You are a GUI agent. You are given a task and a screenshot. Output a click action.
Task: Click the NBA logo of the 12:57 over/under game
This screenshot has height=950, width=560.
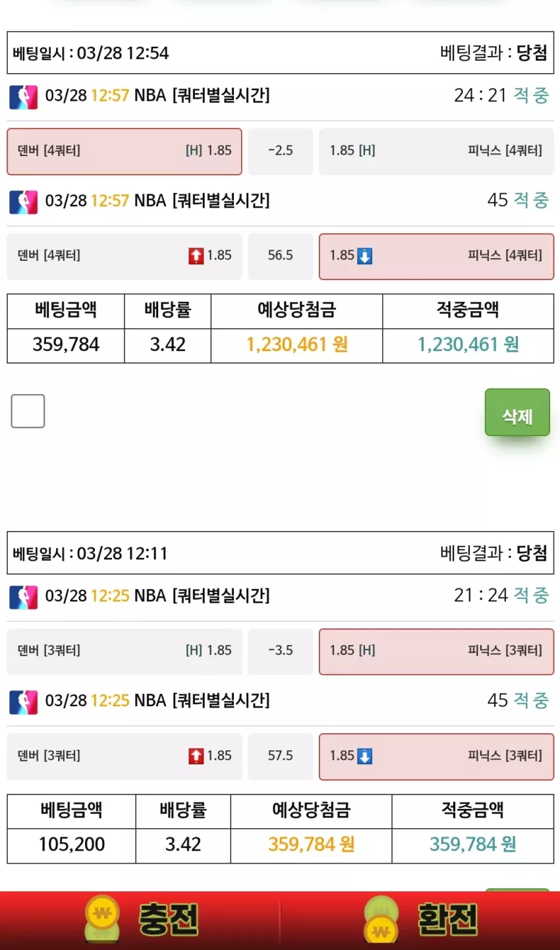coord(23,202)
